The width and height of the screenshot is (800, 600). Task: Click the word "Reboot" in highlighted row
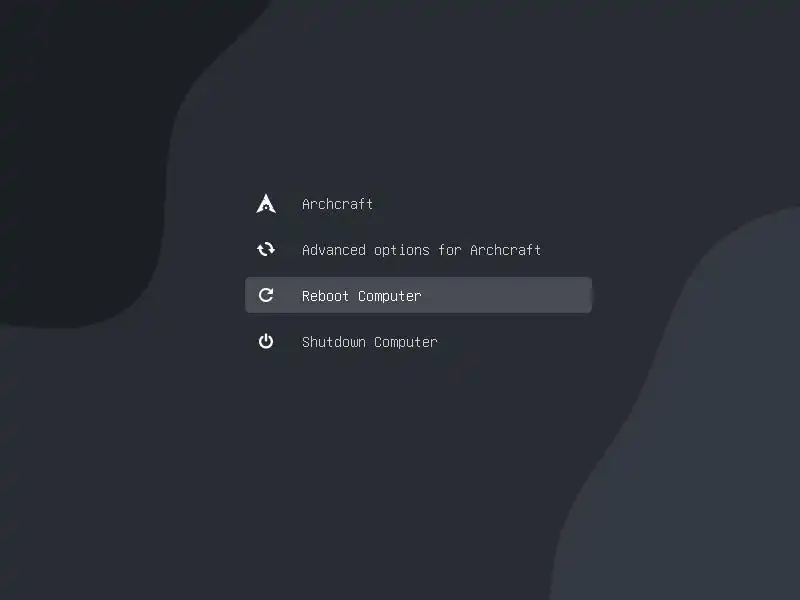325,296
